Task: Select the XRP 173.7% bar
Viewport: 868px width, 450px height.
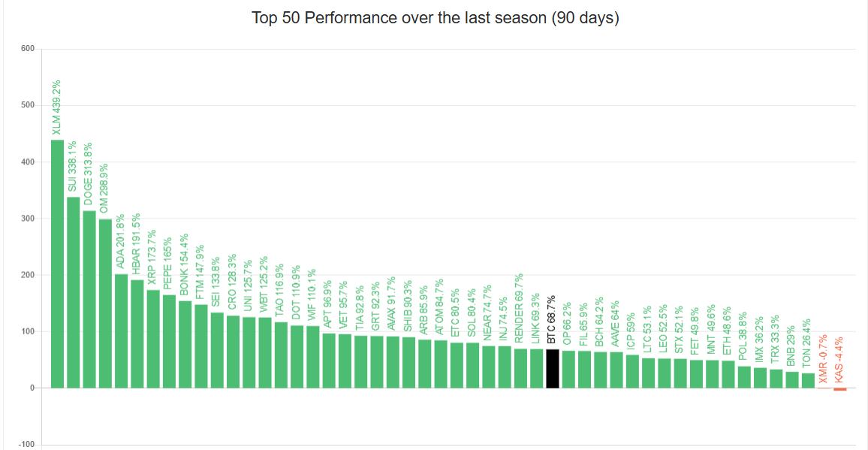Action: [x=152, y=339]
